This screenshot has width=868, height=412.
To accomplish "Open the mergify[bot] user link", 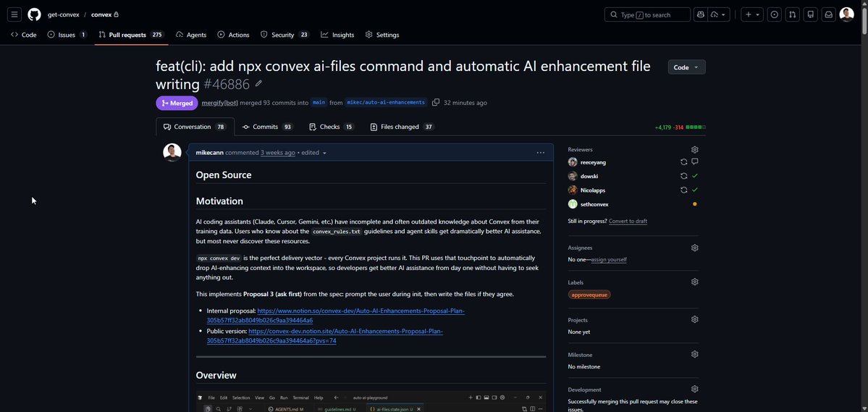I will click(x=220, y=102).
